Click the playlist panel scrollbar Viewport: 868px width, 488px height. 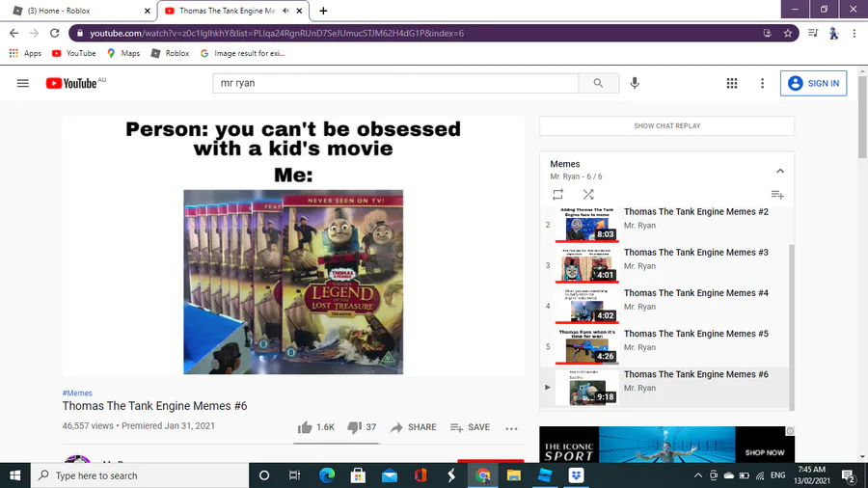click(791, 326)
